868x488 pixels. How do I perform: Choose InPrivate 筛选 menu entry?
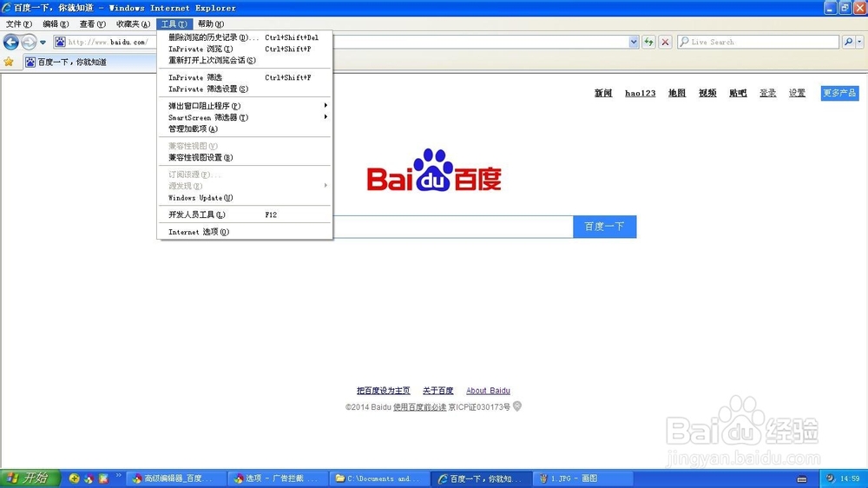click(x=244, y=77)
